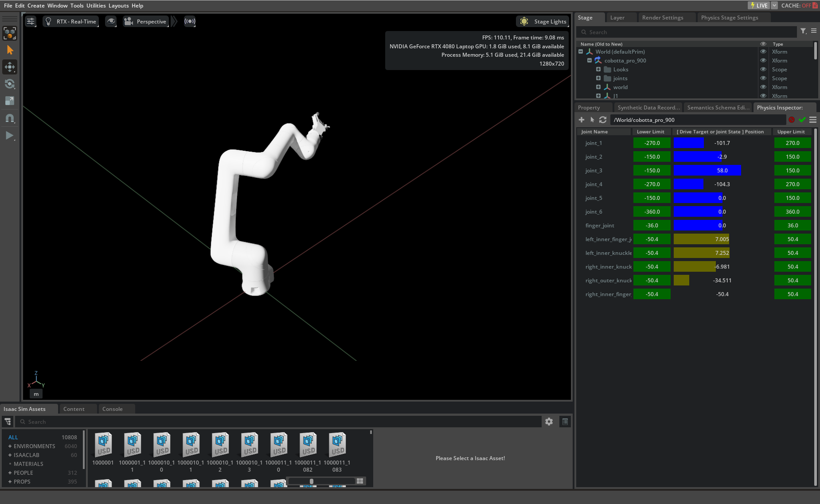Toggle visibility of World (defaultPrim)

click(763, 51)
